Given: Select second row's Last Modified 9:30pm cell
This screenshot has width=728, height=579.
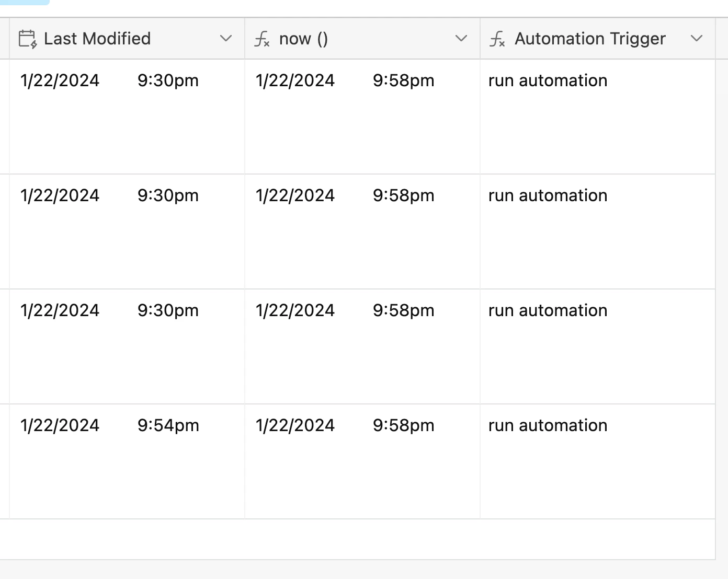Looking at the screenshot, I should click(x=127, y=231).
